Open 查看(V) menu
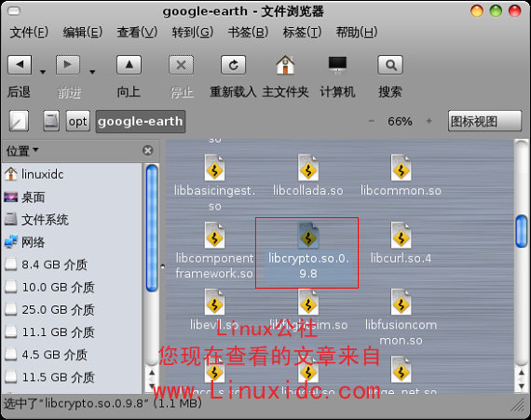This screenshot has height=420, width=531. [137, 33]
